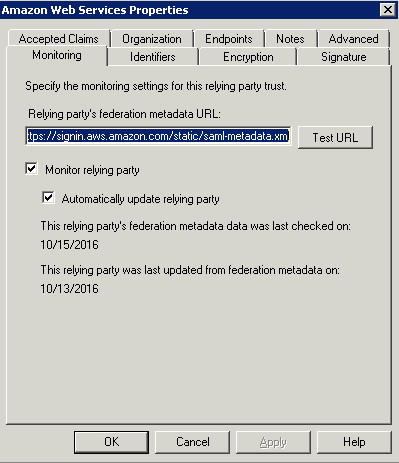
Task: Switch to the Accepted Claims tab
Action: coord(59,39)
